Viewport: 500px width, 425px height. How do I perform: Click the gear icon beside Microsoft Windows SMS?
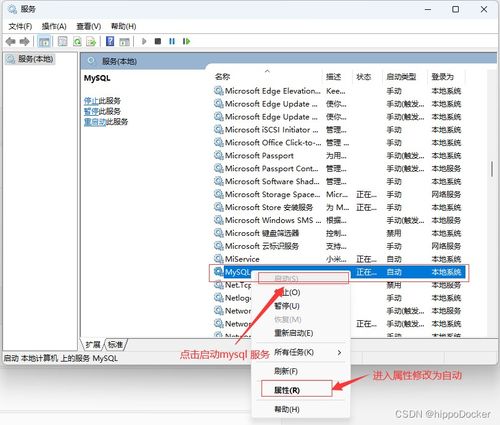[219, 220]
